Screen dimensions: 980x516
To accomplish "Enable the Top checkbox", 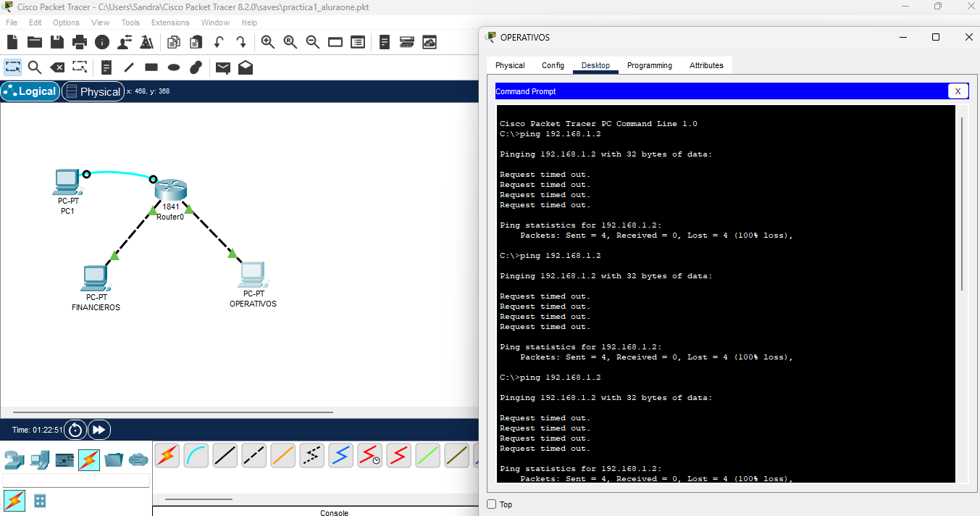I will click(x=492, y=504).
